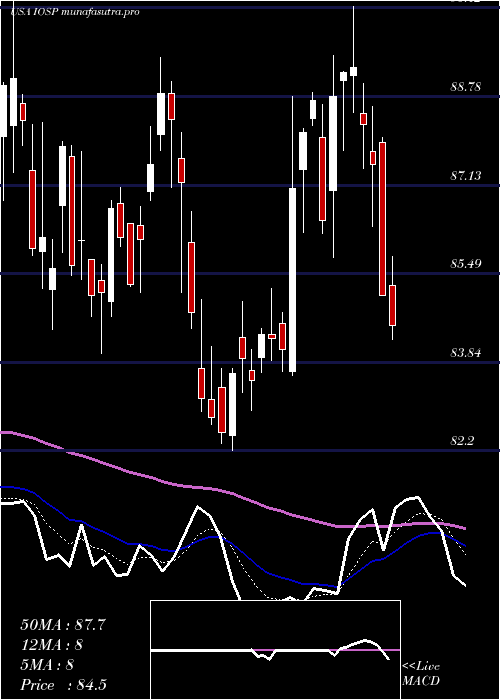Click the USA IOSP munafasutra.pro title
500x700 pixels.
coord(75,12)
